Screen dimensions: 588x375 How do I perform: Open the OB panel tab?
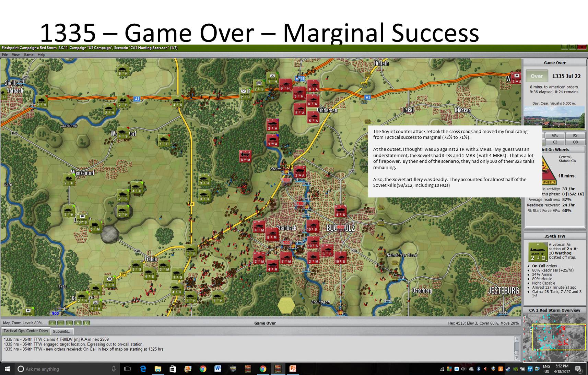pos(575,142)
